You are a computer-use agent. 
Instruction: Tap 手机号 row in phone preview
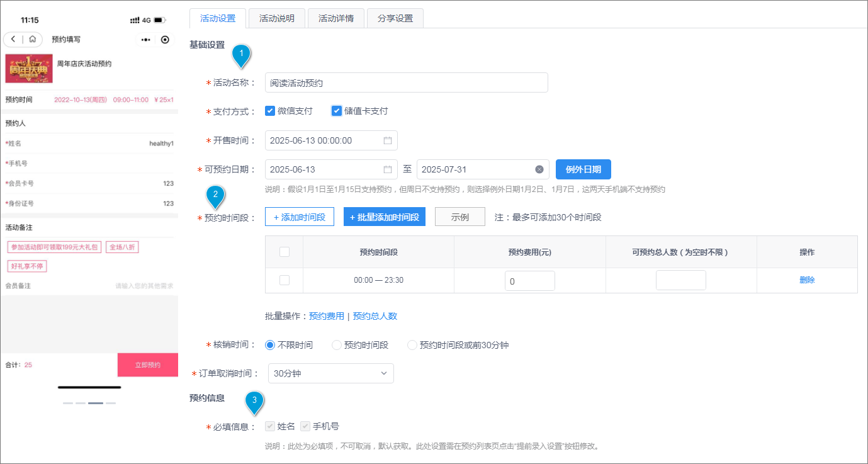(89, 164)
